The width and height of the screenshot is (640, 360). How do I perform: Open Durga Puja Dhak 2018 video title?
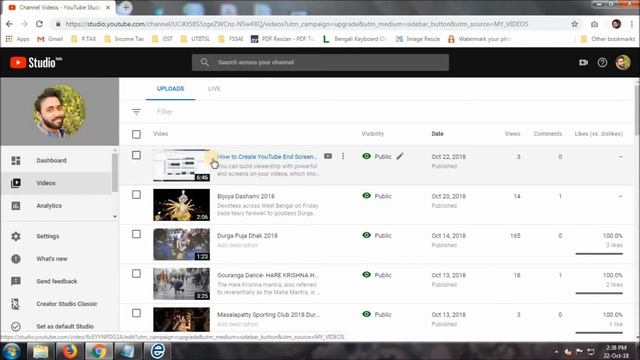[247, 236]
